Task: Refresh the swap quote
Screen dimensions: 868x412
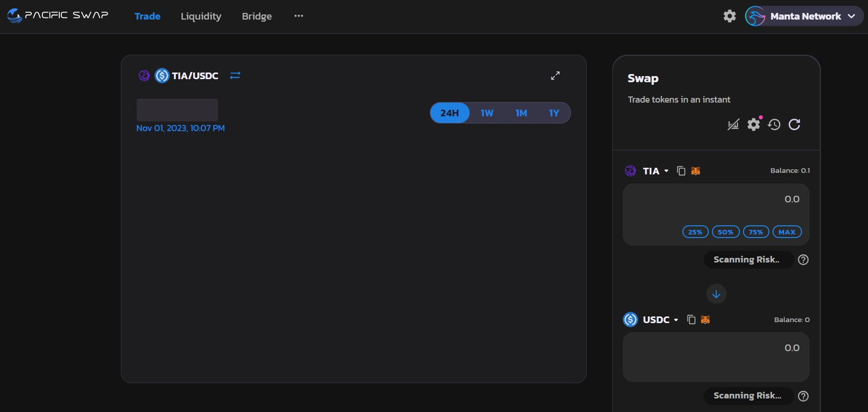Action: pyautogui.click(x=794, y=125)
